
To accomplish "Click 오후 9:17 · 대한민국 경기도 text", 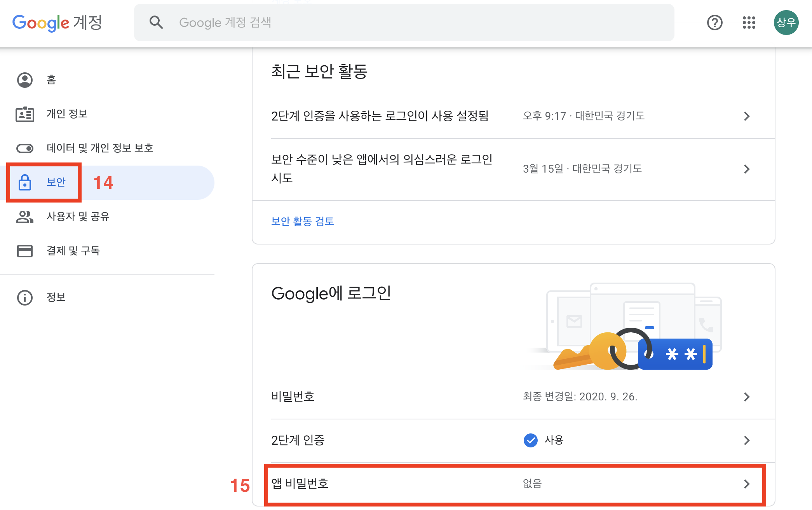I will pyautogui.click(x=584, y=116).
